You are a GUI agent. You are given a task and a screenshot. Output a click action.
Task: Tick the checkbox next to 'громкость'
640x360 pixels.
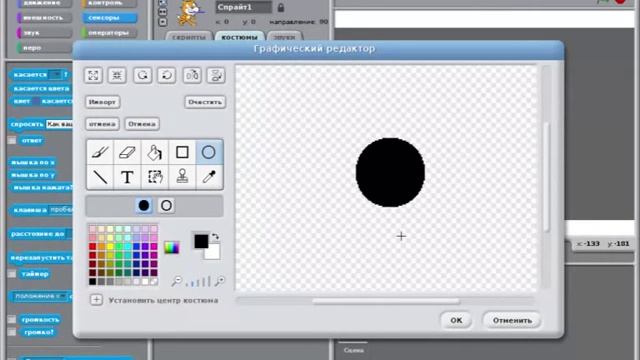pyautogui.click(x=12, y=320)
